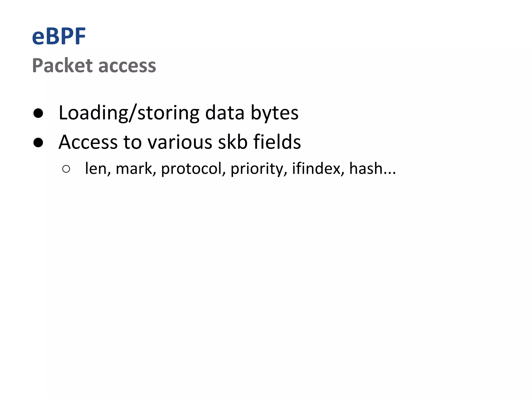Screen dimensions: 532x399
Task: Click the eBPF slide title
Action: tap(59, 36)
